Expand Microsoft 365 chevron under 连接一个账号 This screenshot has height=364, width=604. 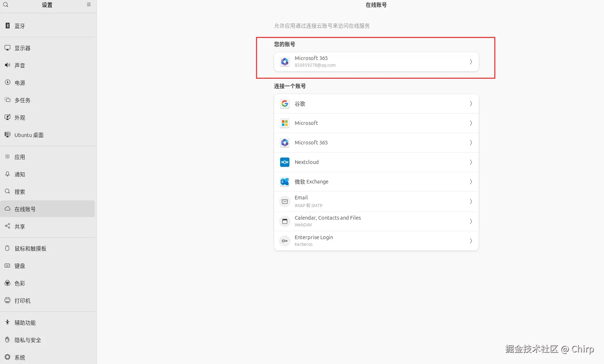point(471,143)
